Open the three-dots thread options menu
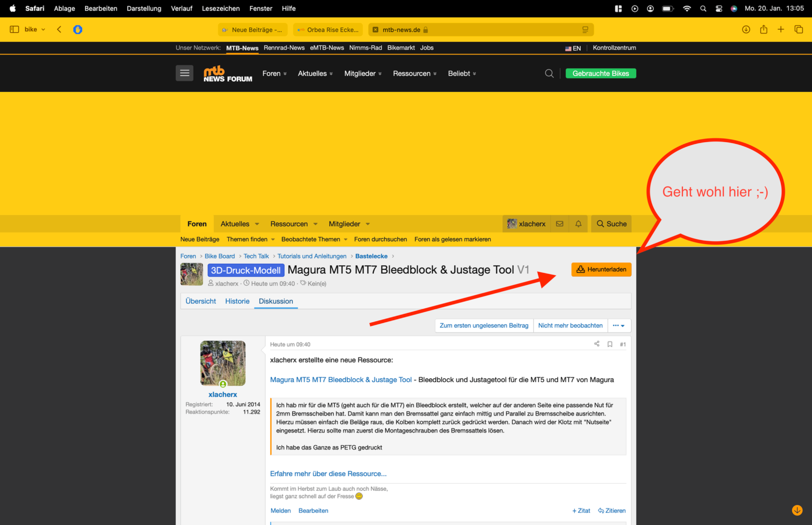This screenshot has height=525, width=812. (x=619, y=326)
